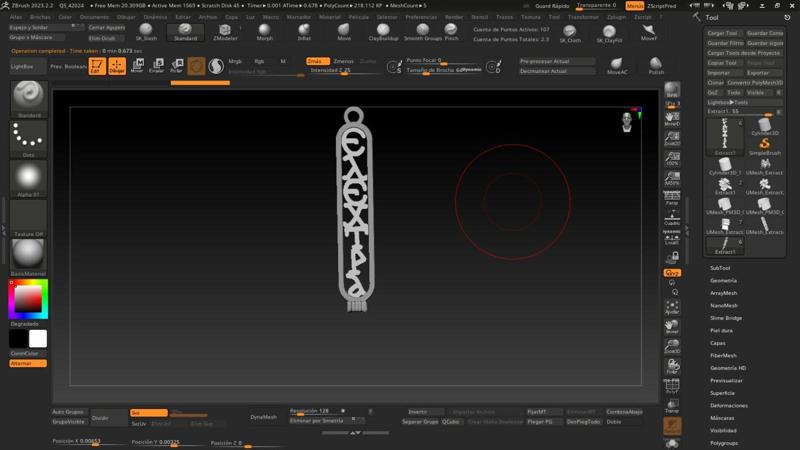Toggle Edit mode button
This screenshot has height=450, width=800.
pos(97,66)
